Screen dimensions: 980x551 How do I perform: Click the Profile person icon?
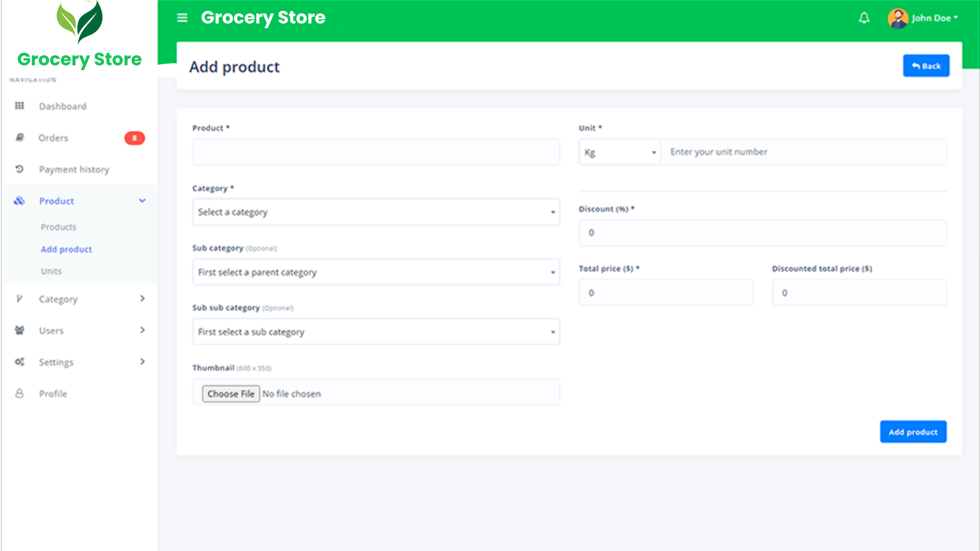pos(19,393)
